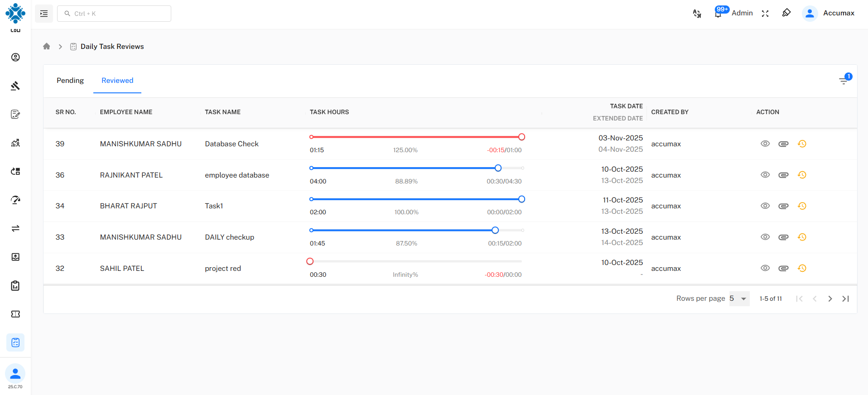
Task: Switch to the Pending tab
Action: (70, 81)
